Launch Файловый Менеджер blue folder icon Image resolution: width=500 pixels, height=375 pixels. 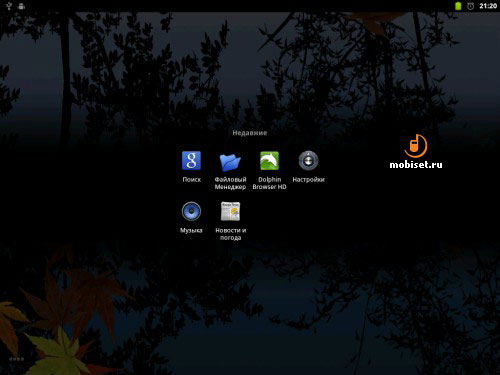230,162
